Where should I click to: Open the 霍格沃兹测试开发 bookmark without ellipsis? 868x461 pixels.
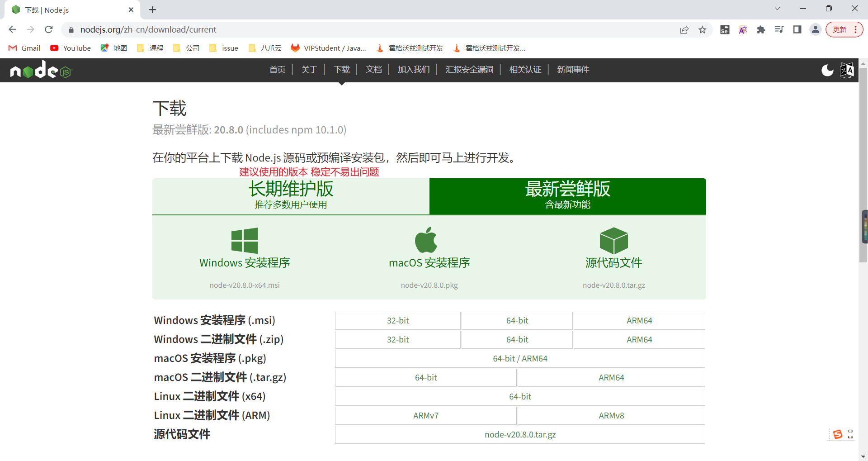point(410,48)
